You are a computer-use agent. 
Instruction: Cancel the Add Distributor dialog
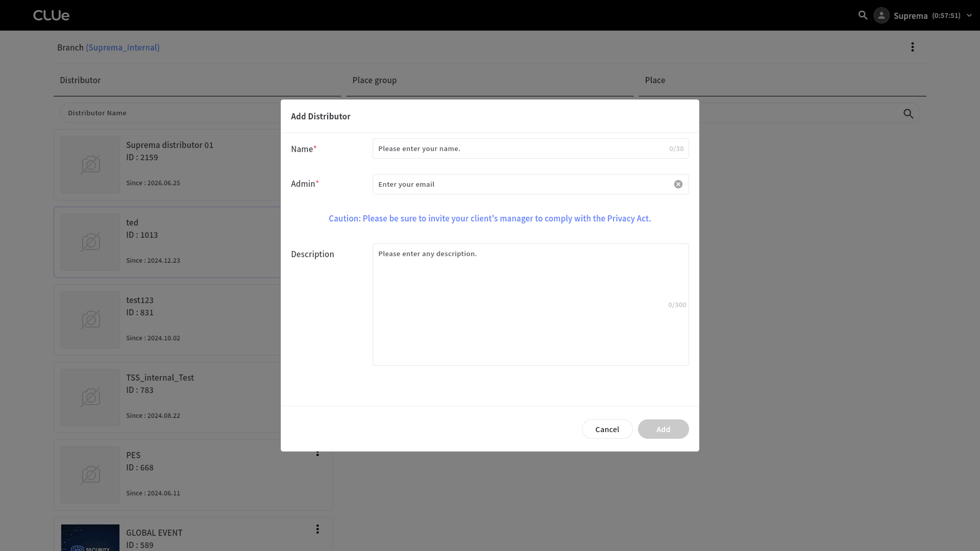point(607,429)
